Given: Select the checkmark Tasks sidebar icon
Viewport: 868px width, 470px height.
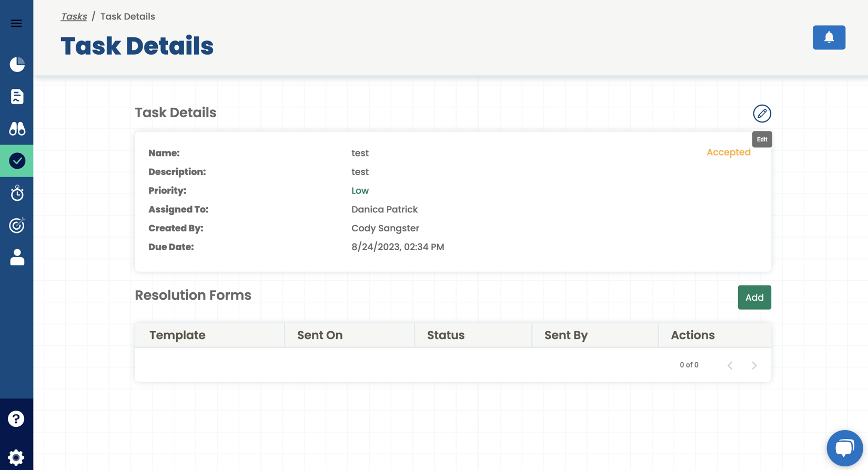Looking at the screenshot, I should click(17, 161).
